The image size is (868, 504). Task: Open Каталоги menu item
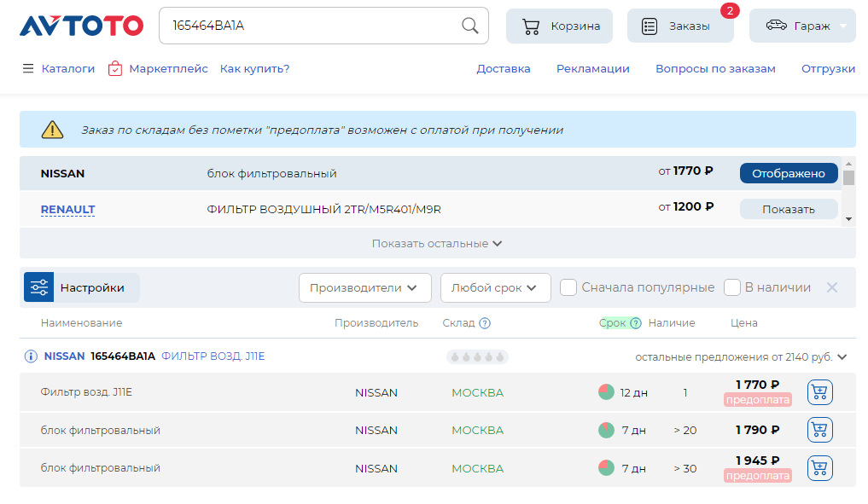[x=68, y=68]
